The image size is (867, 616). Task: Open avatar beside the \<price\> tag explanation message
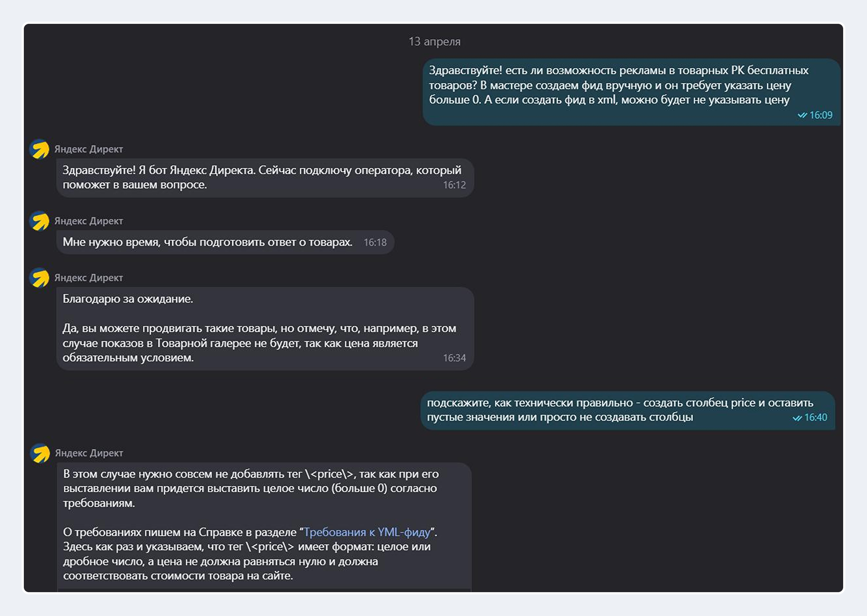(x=40, y=453)
